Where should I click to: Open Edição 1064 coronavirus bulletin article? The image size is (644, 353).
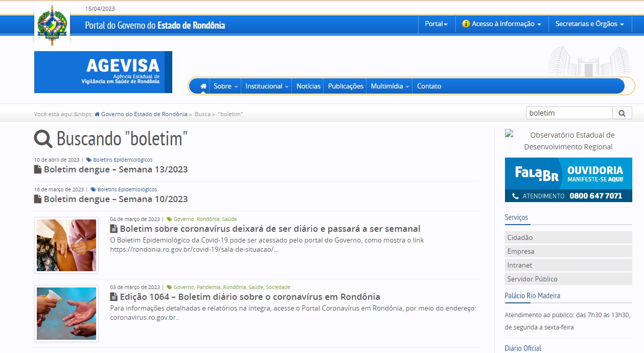click(x=249, y=297)
